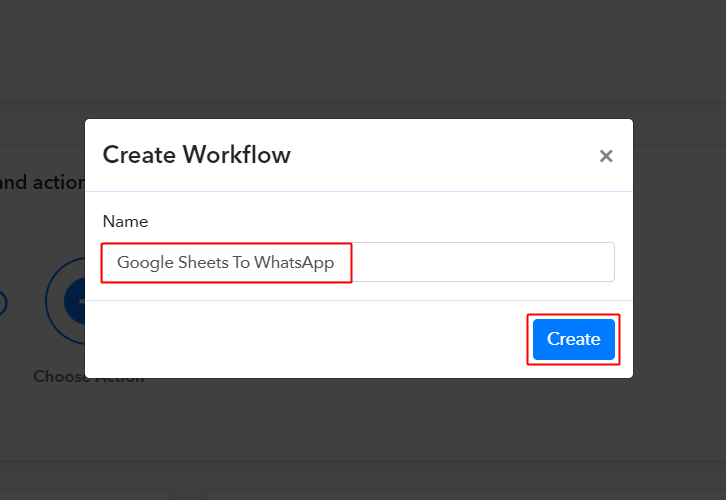Click the Create button
Viewport: 726px width, 500px height.
(x=573, y=339)
